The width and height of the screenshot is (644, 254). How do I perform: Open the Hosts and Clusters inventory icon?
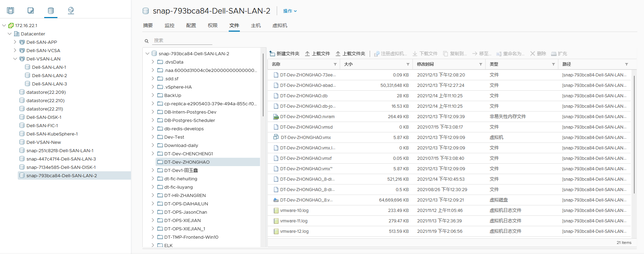tap(10, 10)
